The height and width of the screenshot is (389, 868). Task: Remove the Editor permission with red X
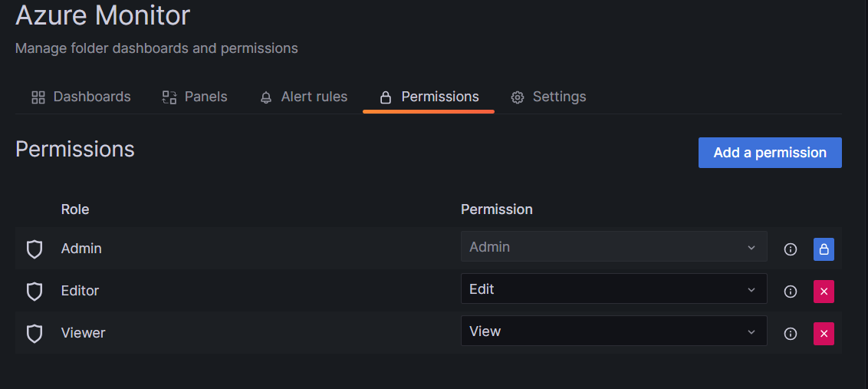(824, 292)
